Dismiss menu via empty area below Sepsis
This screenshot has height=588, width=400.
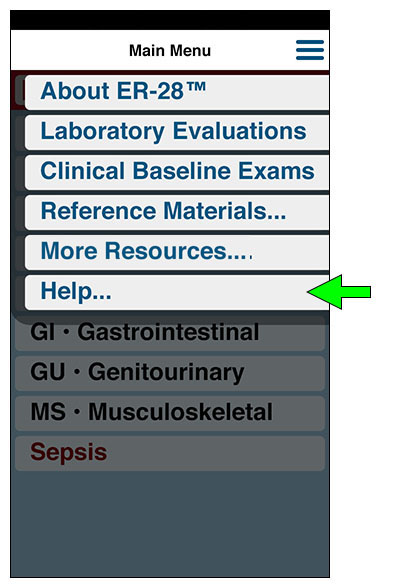pyautogui.click(x=170, y=525)
